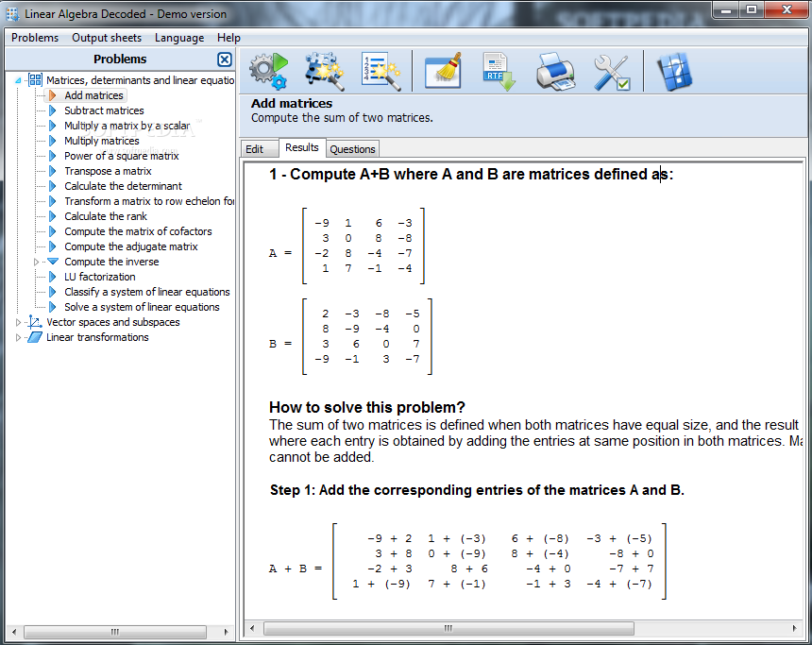
Task: Open help using the blue question-mark icon
Action: (x=674, y=72)
